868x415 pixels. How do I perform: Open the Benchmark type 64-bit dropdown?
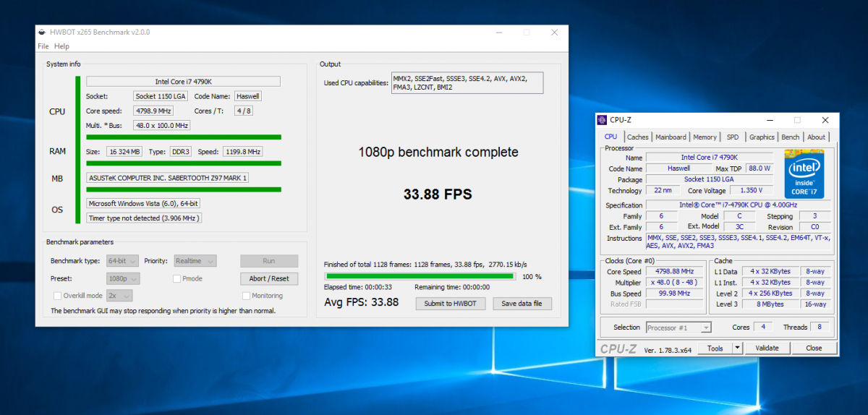click(x=123, y=261)
